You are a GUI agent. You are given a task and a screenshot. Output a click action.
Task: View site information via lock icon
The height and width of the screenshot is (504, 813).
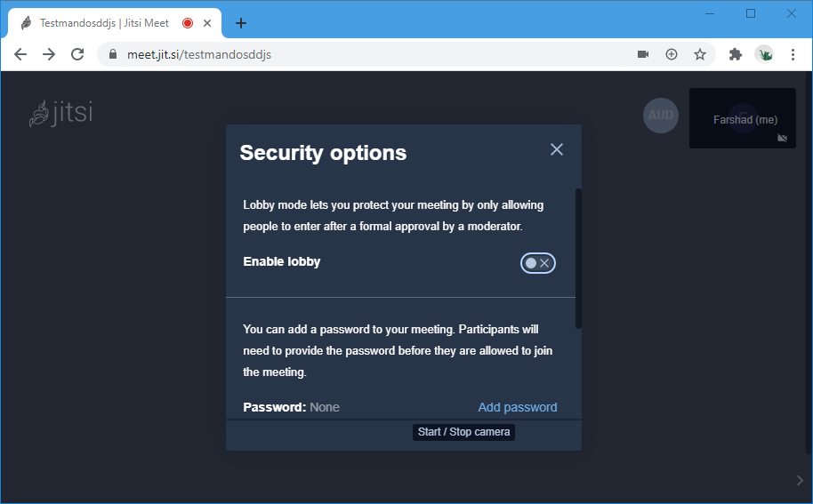point(113,54)
